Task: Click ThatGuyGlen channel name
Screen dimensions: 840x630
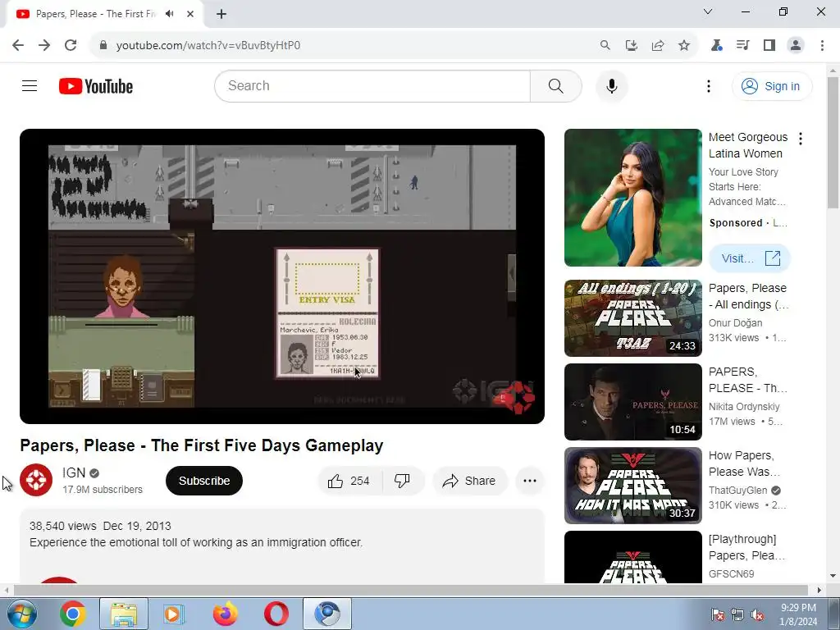Action: click(738, 491)
